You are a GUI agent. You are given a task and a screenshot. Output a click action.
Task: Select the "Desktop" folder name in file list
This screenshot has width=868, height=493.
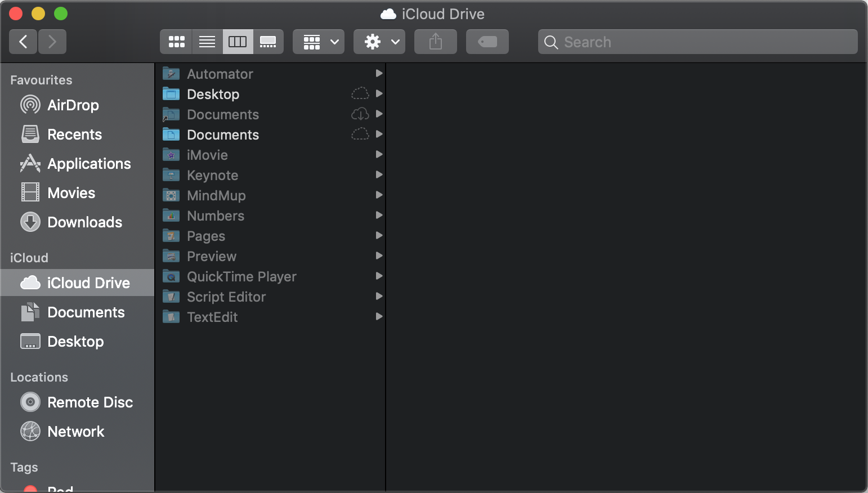point(213,94)
